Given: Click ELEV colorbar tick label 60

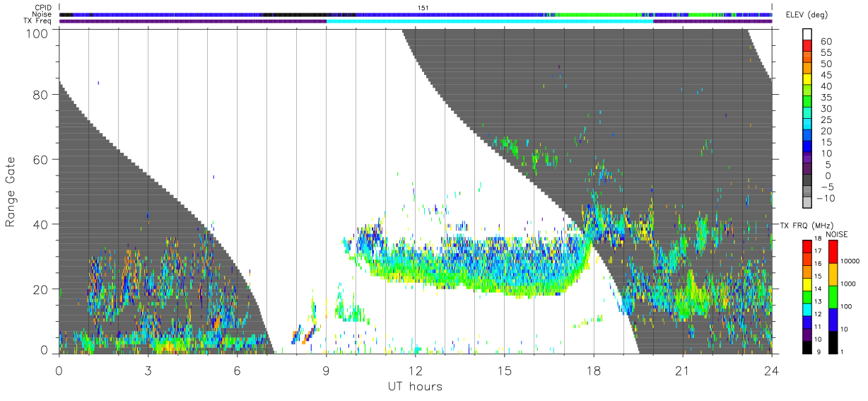Looking at the screenshot, I should tap(826, 42).
